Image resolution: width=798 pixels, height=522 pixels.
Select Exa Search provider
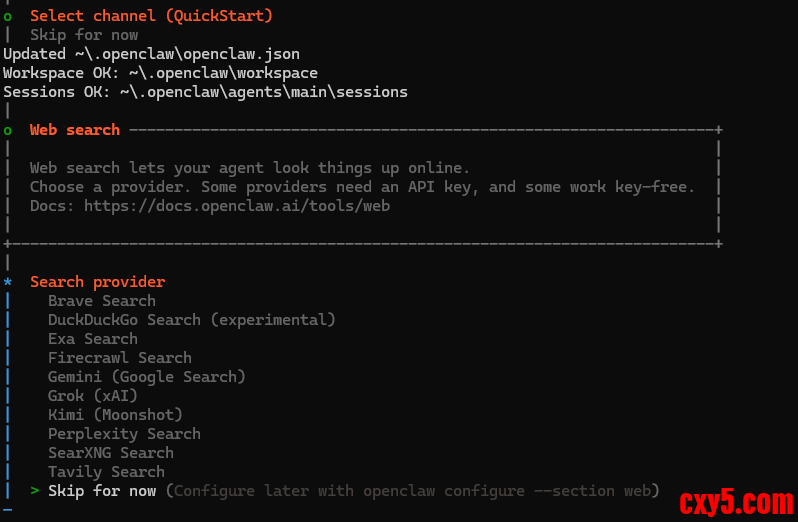coord(92,339)
